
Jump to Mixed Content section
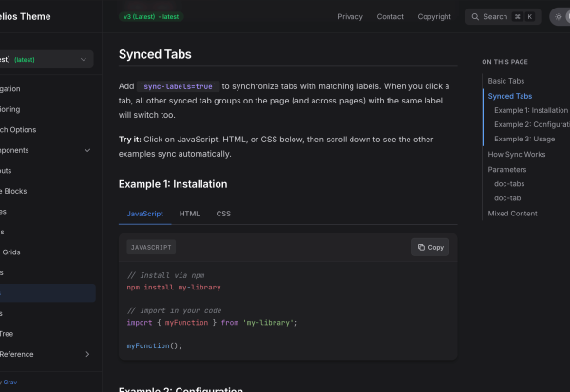512,214
